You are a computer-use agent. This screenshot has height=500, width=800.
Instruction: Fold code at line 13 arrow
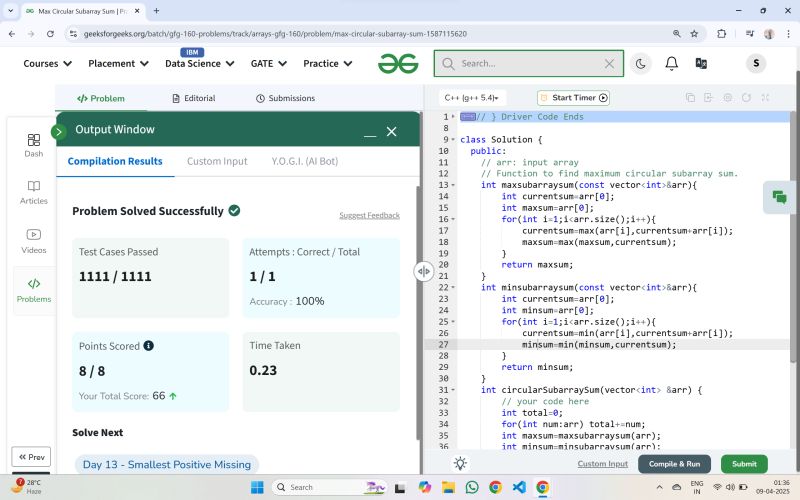pyautogui.click(x=453, y=185)
